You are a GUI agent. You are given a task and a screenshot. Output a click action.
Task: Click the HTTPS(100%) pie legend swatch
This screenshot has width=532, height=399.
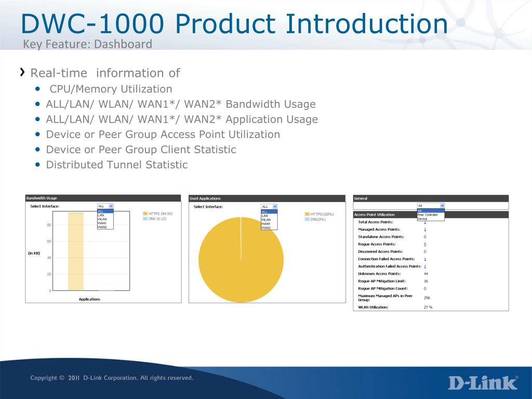tap(307, 214)
